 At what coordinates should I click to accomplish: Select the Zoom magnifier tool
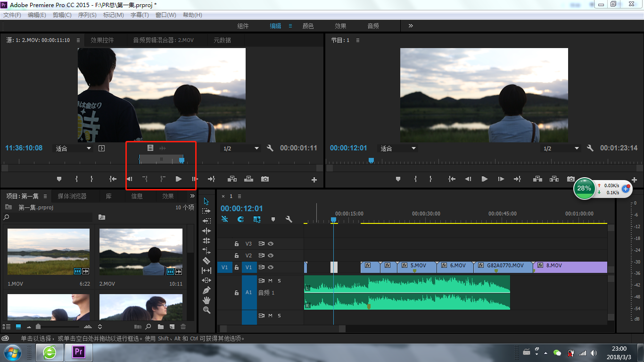pyautogui.click(x=206, y=310)
